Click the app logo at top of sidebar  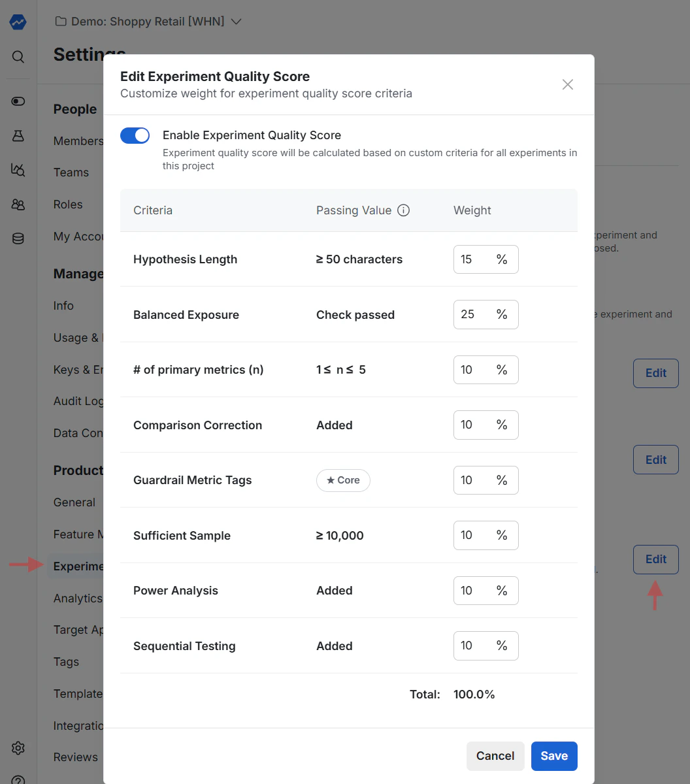(18, 22)
